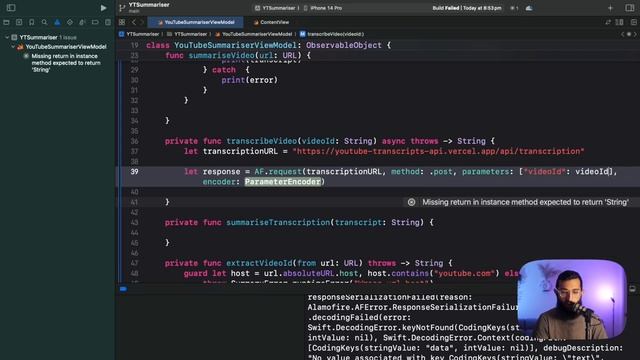Collapse YouTubeSummariserViewModel issue row
This screenshot has height=360, width=640.
13,47
